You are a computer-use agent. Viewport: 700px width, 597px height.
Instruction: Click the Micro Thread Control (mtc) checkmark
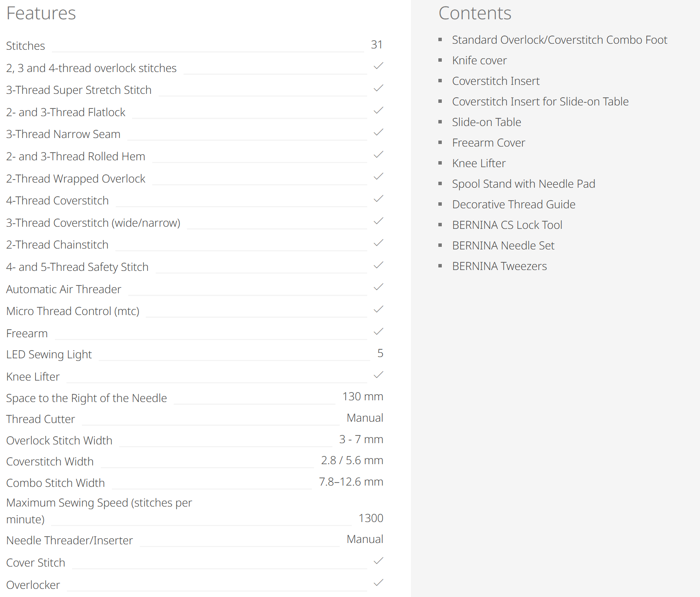(378, 309)
